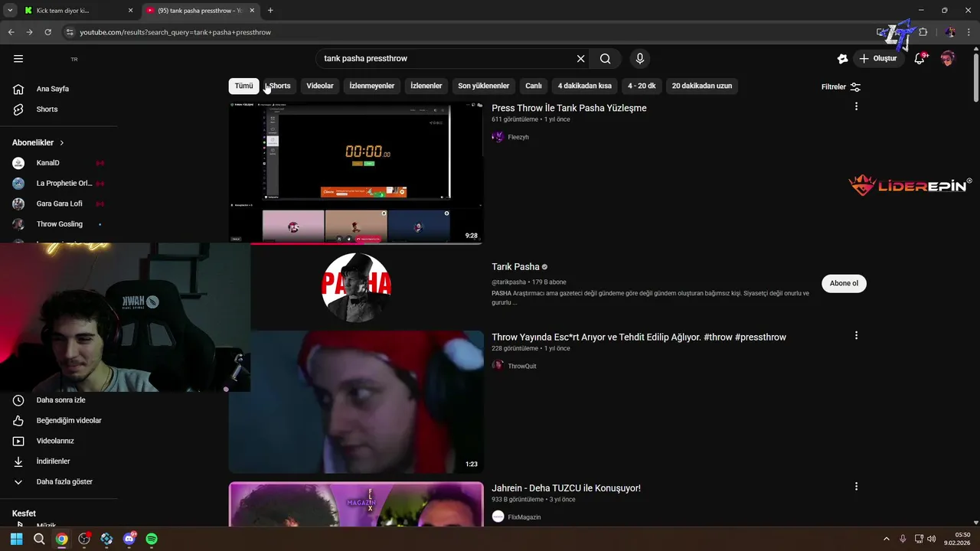The height and width of the screenshot is (551, 980).
Task: Open Spotify from the taskbar
Action: point(152,539)
